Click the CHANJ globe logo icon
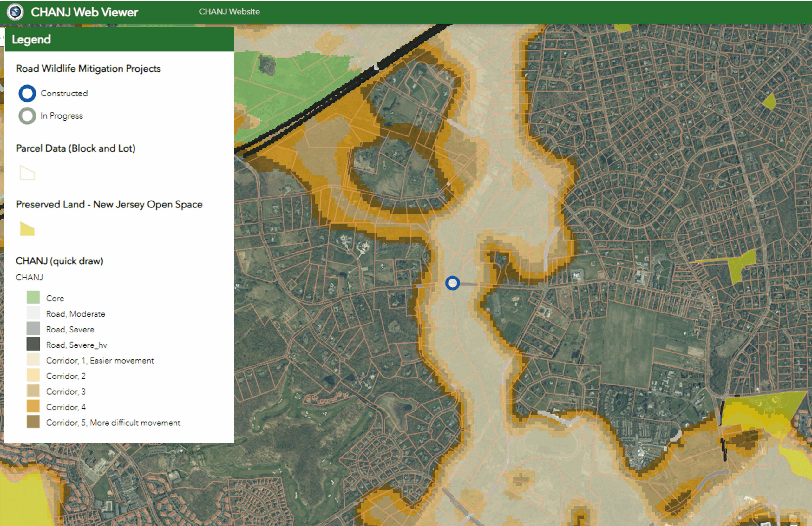The height and width of the screenshot is (526, 812). pos(15,12)
